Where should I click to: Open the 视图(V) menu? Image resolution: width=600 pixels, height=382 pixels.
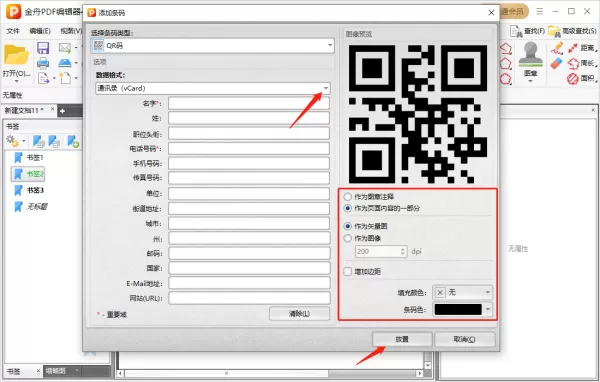[71, 31]
